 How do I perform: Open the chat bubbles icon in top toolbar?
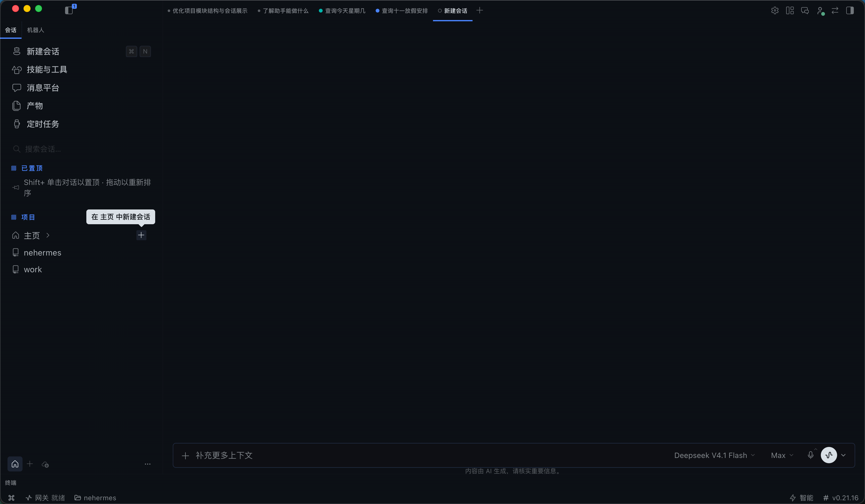805,11
